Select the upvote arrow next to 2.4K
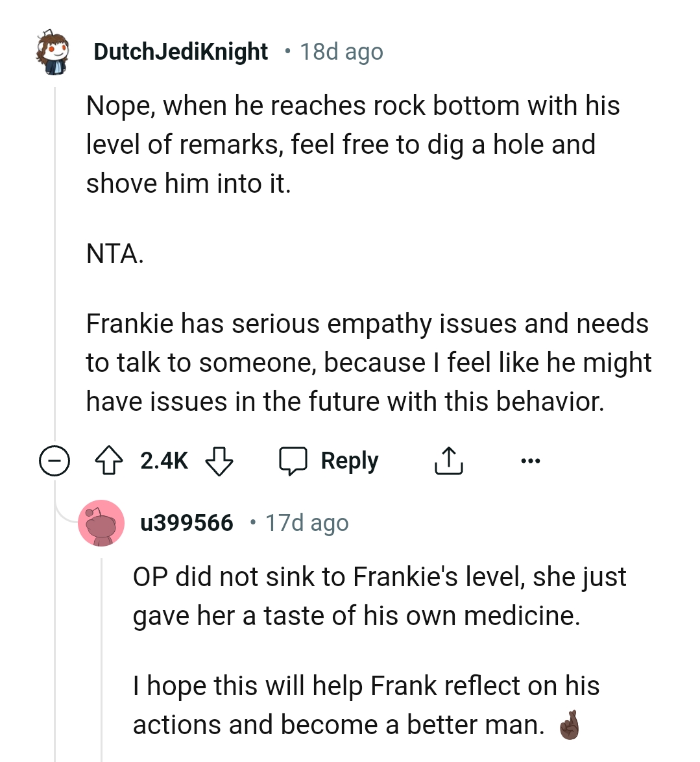This screenshot has width=700, height=762. (x=110, y=461)
